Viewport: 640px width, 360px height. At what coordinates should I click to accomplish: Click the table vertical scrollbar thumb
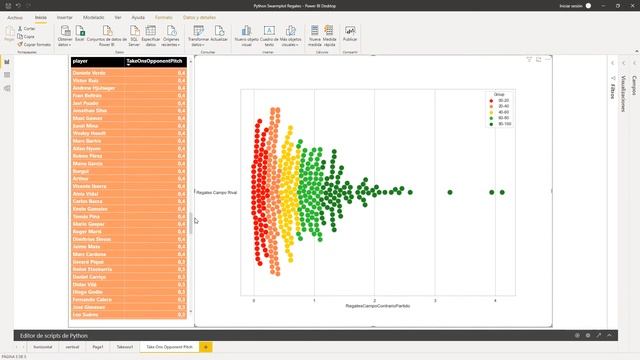pos(191,223)
